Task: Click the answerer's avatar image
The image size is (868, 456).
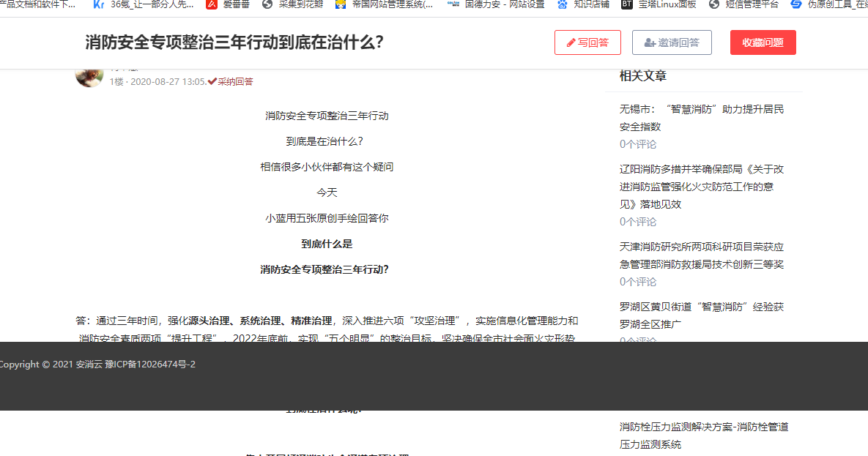Action: click(89, 75)
